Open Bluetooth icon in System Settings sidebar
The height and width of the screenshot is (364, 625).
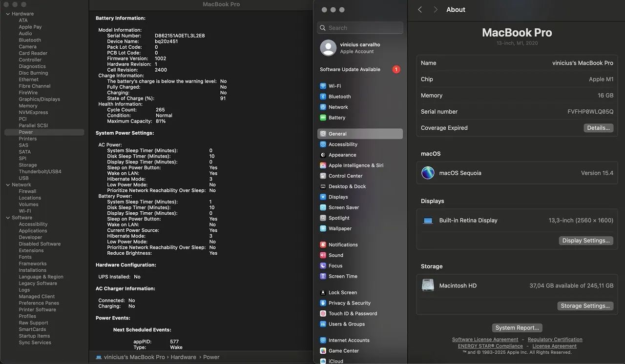[x=323, y=97]
